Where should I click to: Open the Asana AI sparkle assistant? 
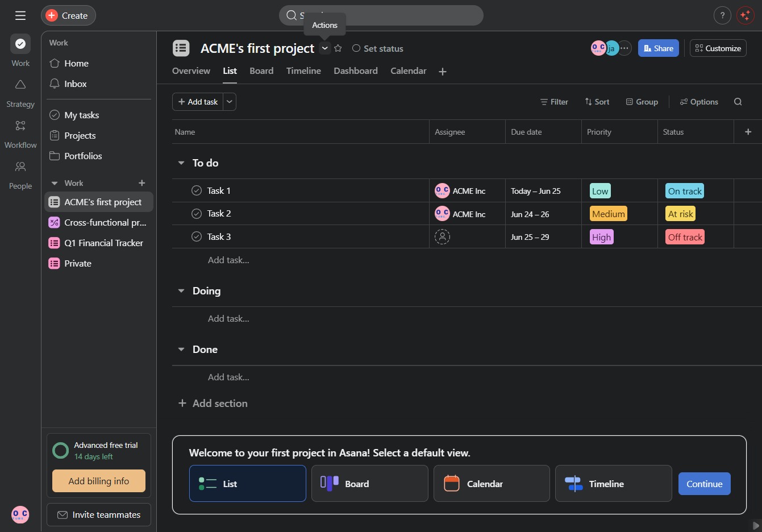click(745, 15)
